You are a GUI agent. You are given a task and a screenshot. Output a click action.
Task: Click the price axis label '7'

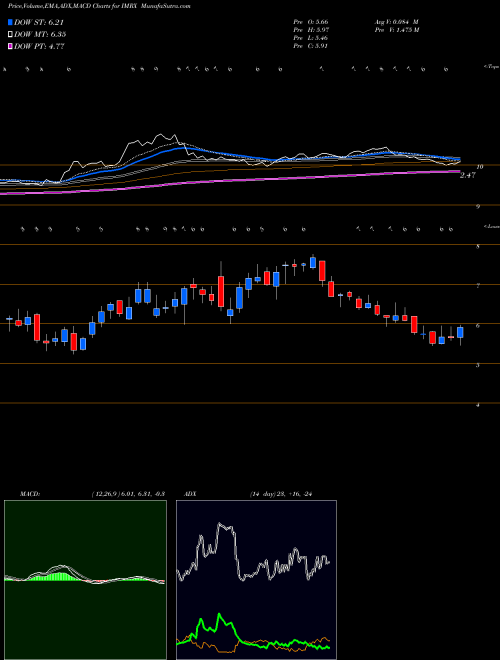[478, 286]
